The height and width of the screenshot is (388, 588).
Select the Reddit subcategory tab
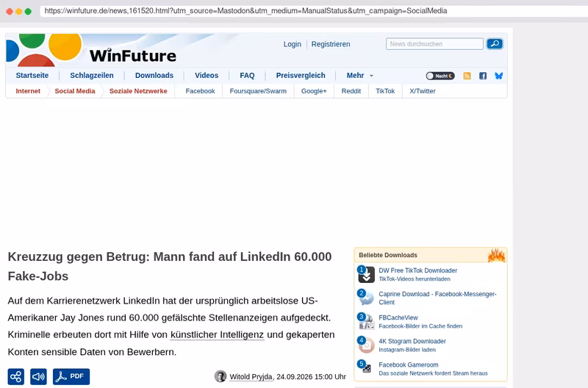pos(351,91)
